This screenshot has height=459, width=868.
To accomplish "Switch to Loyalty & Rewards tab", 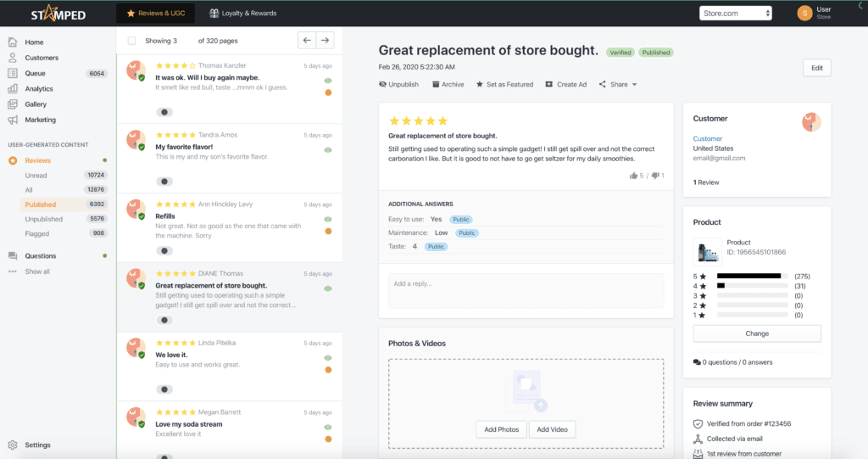I will pyautogui.click(x=243, y=14).
